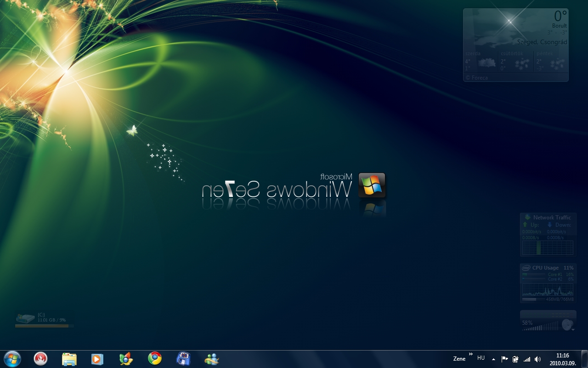Screen dimensions: 588x368
Task: Check the battery power plug tray icon
Action: tap(515, 359)
